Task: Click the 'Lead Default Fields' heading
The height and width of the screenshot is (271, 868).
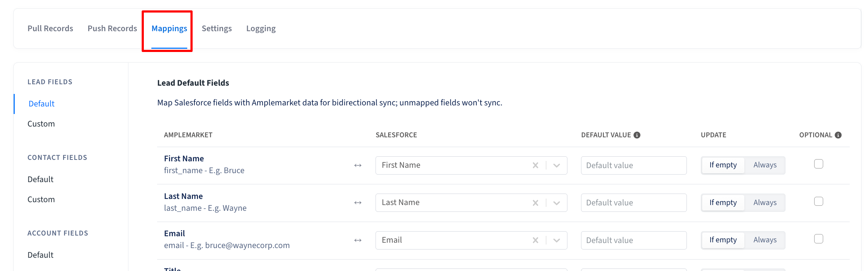Action: 193,83
